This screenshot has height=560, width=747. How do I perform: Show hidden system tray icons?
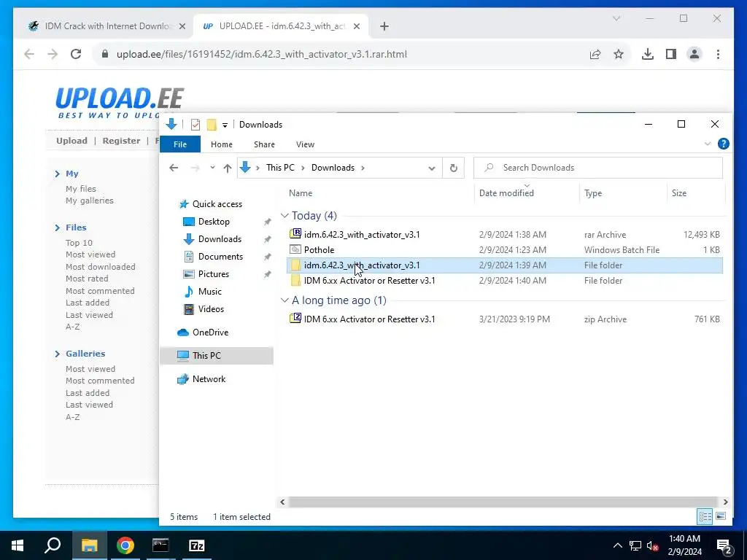point(617,545)
